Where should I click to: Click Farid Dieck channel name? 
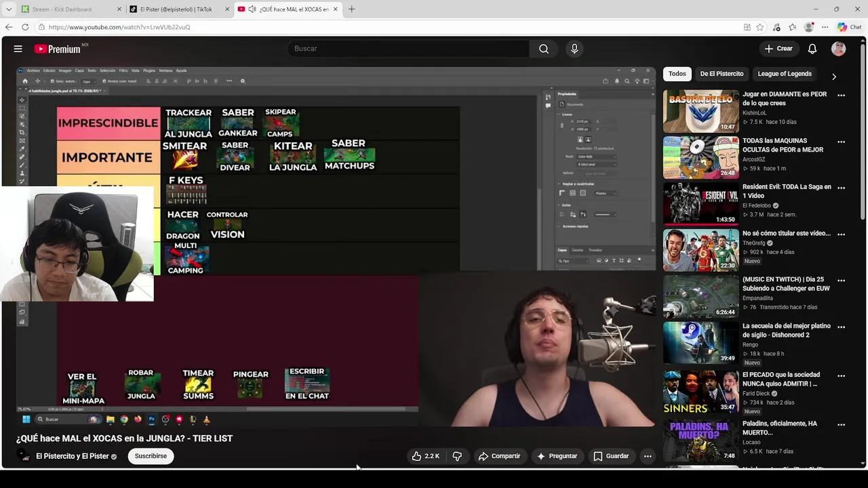tap(756, 393)
